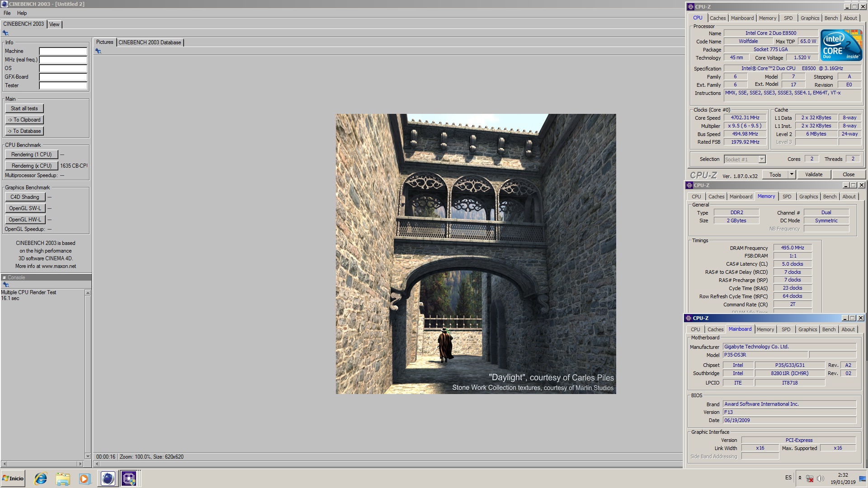Image resolution: width=868 pixels, height=488 pixels.
Task: Click left panel horizontal scroll right arrow
Action: [80, 464]
